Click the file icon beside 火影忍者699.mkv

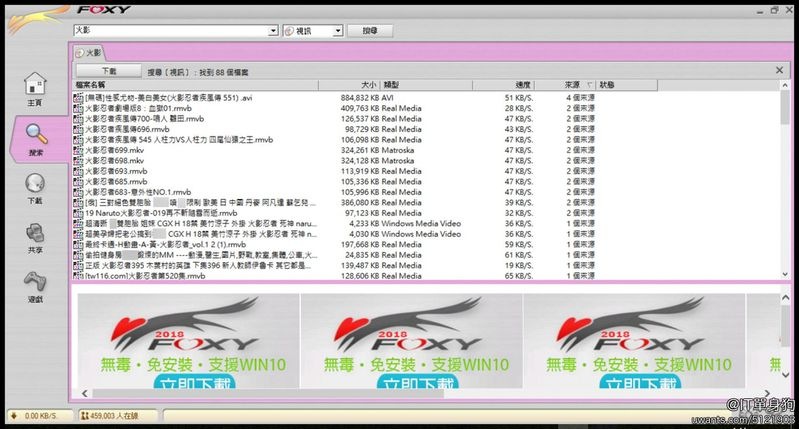(x=79, y=149)
